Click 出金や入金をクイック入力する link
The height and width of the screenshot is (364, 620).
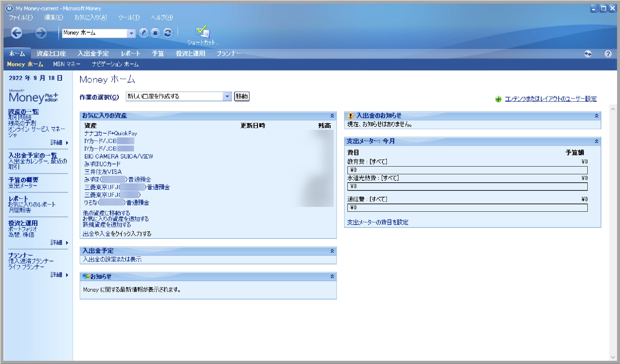click(117, 234)
